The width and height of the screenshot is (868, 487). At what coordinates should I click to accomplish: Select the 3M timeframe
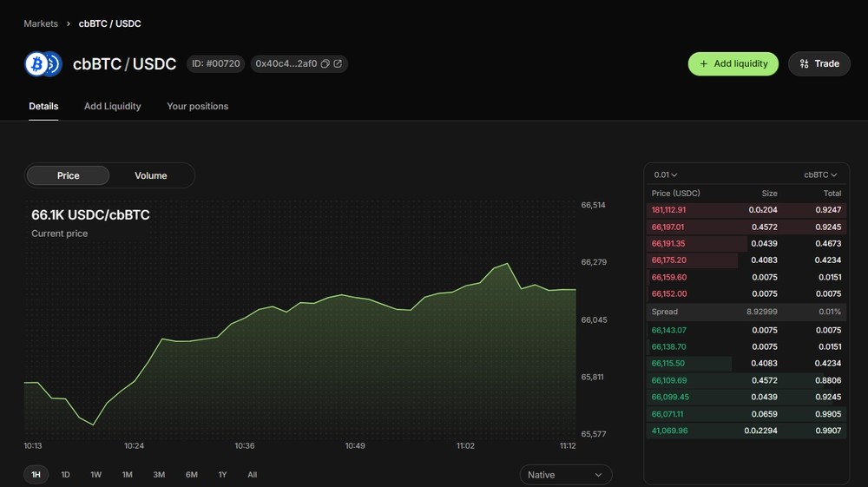click(x=159, y=474)
